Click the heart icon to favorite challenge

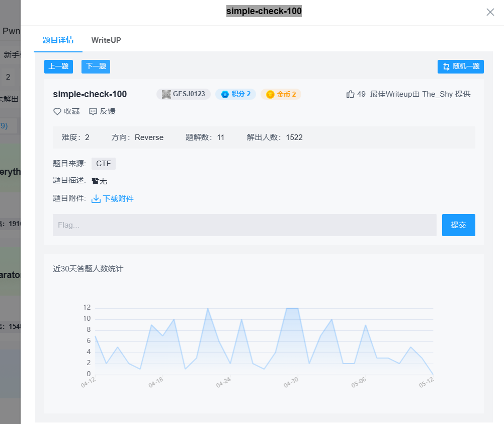pyautogui.click(x=57, y=111)
